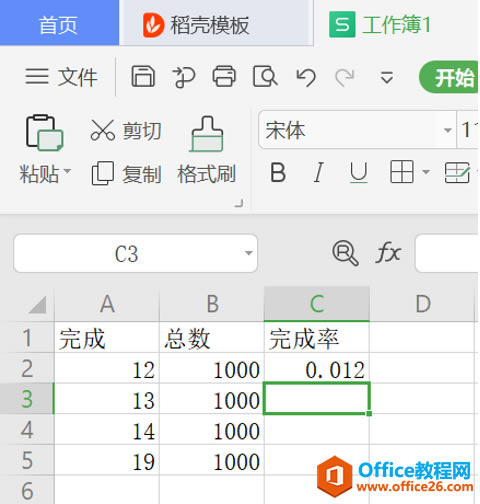
Task: Switch to the 首页 tab
Action: (x=59, y=23)
